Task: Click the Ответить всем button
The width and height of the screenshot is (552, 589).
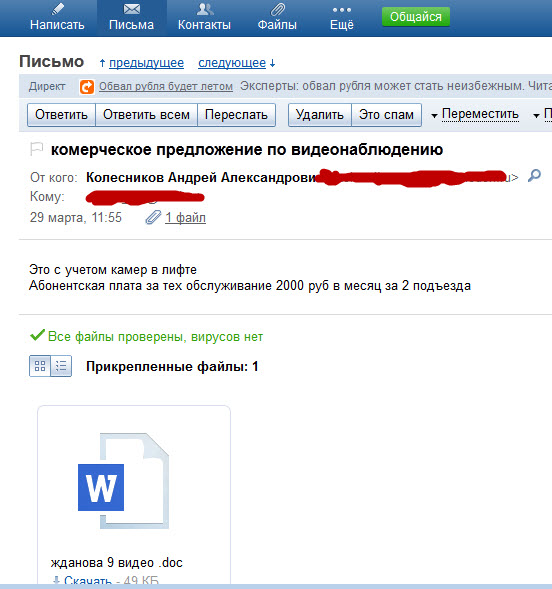Action: (146, 115)
